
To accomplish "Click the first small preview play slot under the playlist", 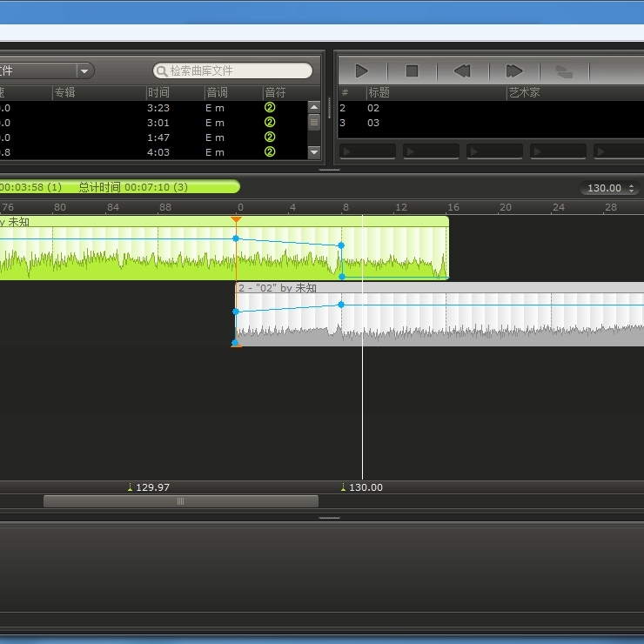I will click(x=367, y=151).
